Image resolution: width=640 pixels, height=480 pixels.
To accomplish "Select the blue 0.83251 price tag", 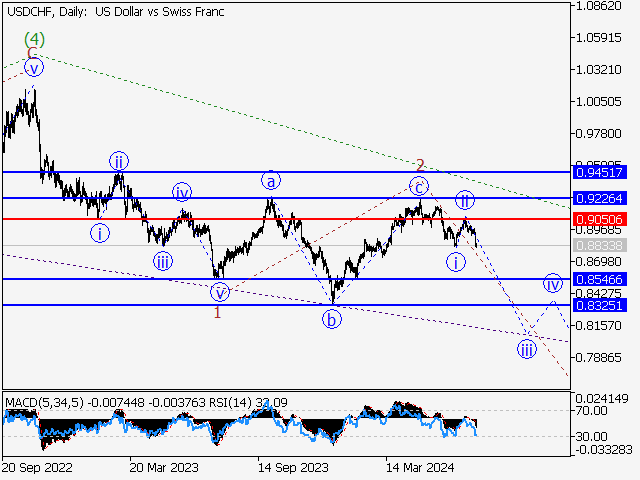I will click(600, 305).
